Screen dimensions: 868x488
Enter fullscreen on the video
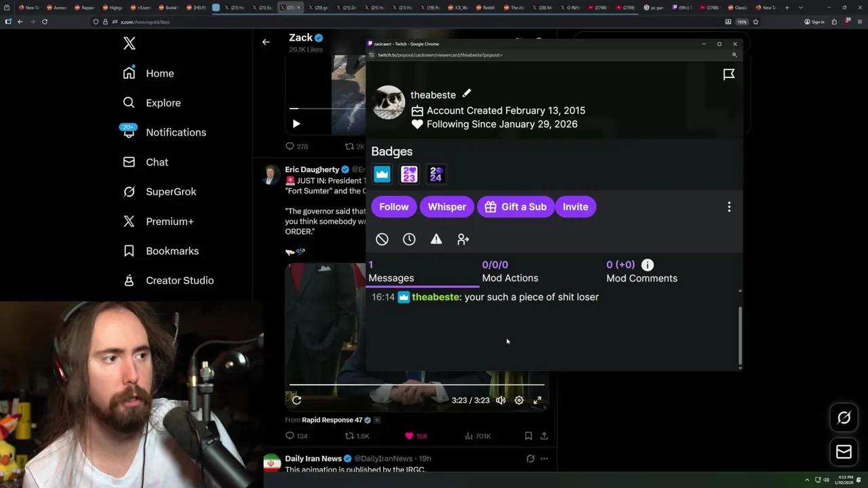[537, 401]
